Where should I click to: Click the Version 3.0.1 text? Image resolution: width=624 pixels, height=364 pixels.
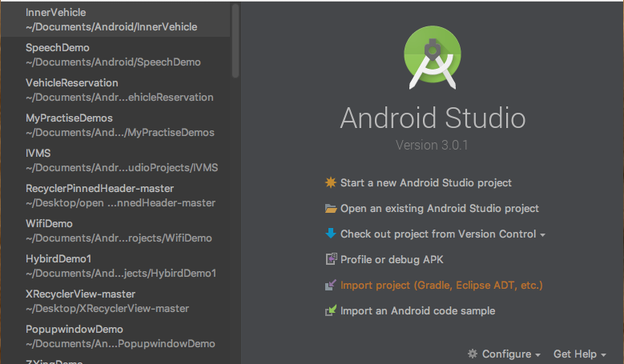432,145
